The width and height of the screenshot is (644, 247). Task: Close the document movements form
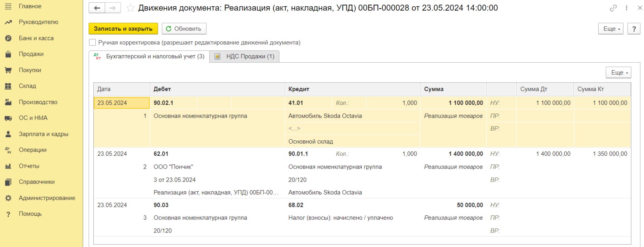[x=640, y=8]
